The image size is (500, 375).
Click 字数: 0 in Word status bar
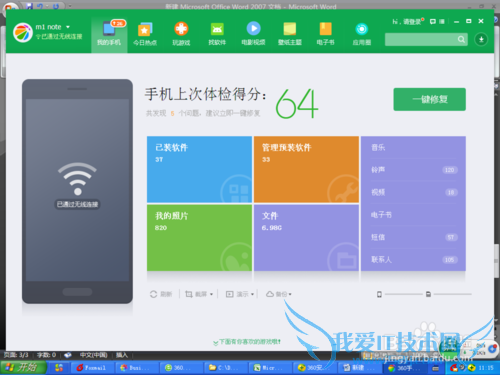point(46,355)
